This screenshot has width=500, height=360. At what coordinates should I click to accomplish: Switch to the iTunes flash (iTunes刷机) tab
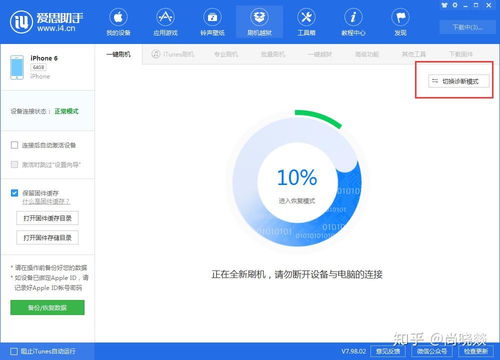[173, 54]
